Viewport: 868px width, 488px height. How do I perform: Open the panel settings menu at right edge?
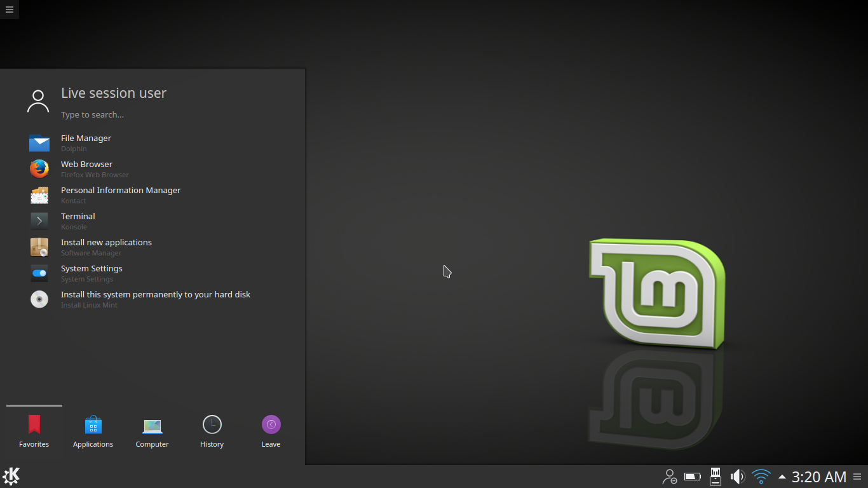(x=857, y=477)
